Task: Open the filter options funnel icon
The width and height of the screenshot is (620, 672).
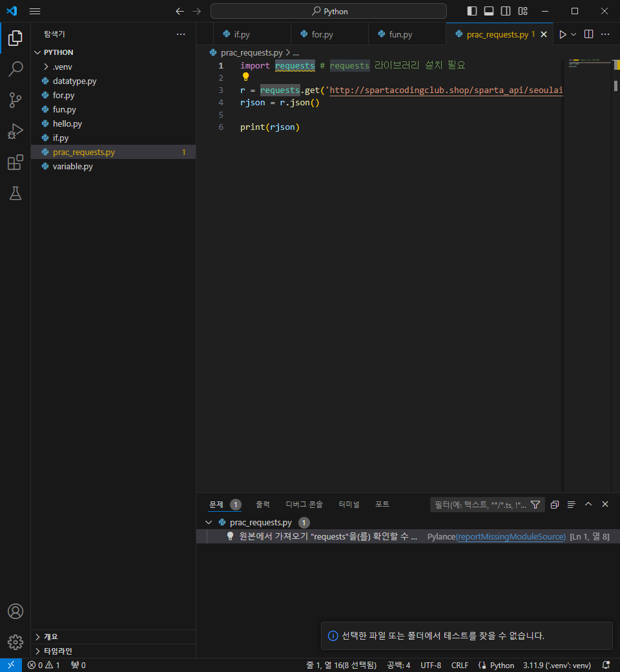Action: (535, 505)
